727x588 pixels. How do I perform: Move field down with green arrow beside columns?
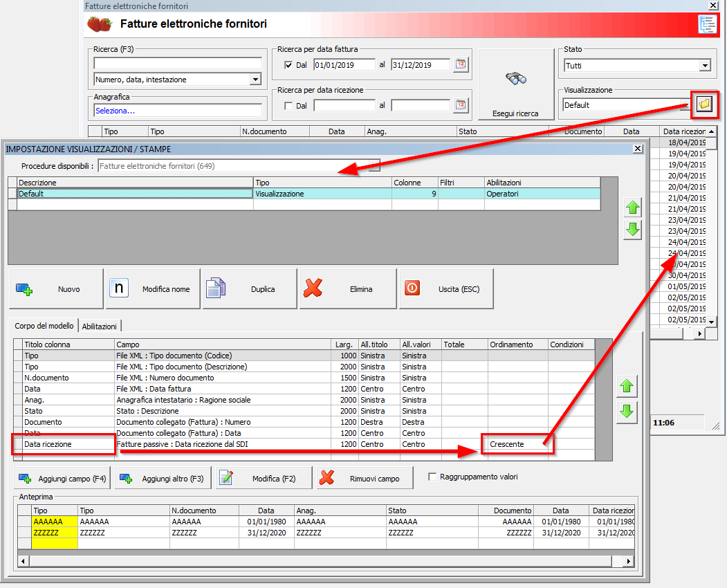(x=627, y=412)
